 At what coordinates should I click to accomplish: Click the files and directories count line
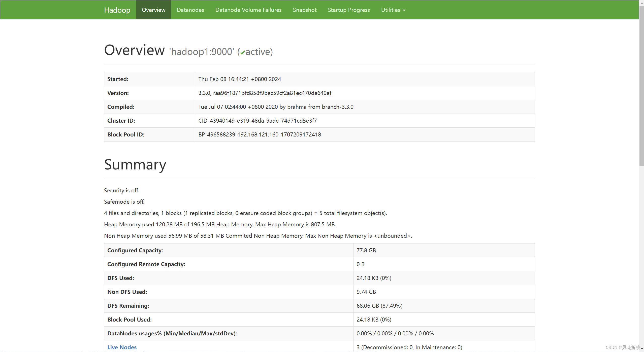click(x=245, y=213)
